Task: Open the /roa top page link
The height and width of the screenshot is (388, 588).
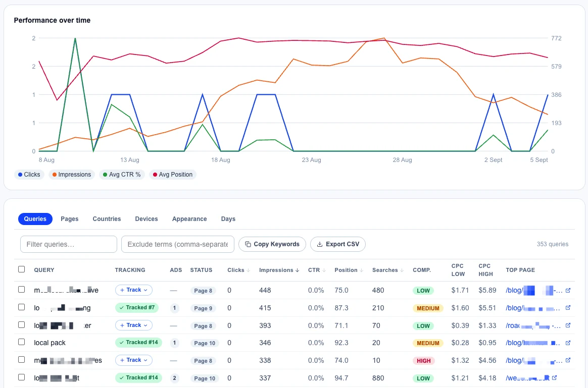Action: click(533, 325)
